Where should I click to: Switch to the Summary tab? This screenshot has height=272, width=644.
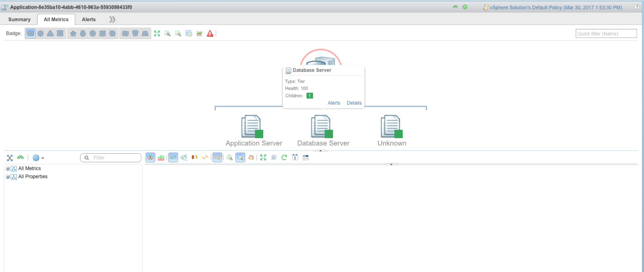tap(19, 19)
